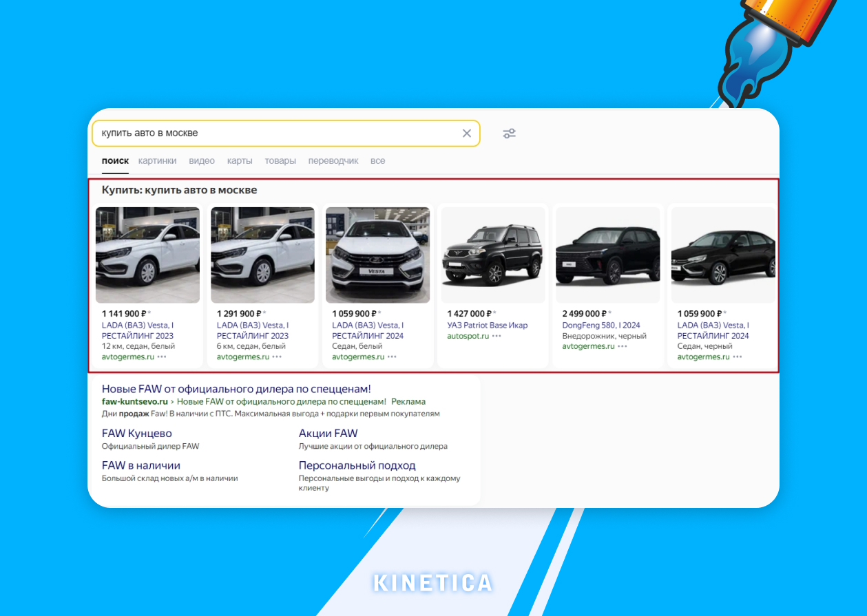
Task: Open three-dot menu on the DongFeng 580 card
Action: pyautogui.click(x=623, y=346)
